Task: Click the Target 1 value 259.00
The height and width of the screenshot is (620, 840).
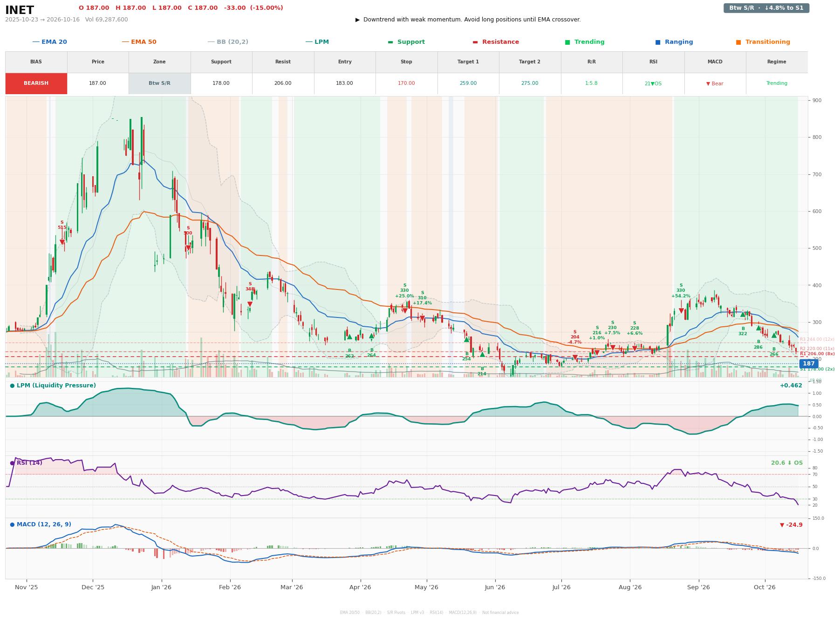Action: click(468, 83)
